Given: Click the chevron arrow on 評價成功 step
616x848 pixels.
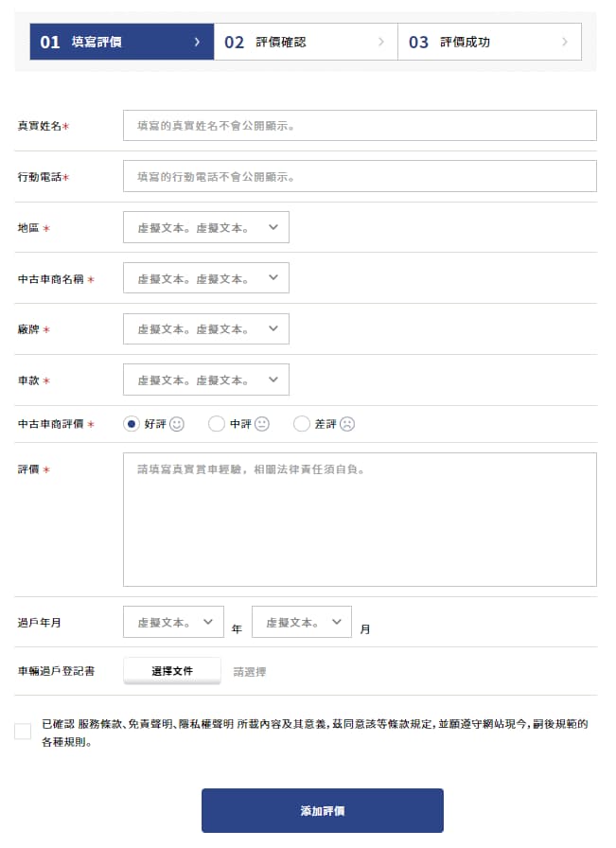Looking at the screenshot, I should coord(565,42).
